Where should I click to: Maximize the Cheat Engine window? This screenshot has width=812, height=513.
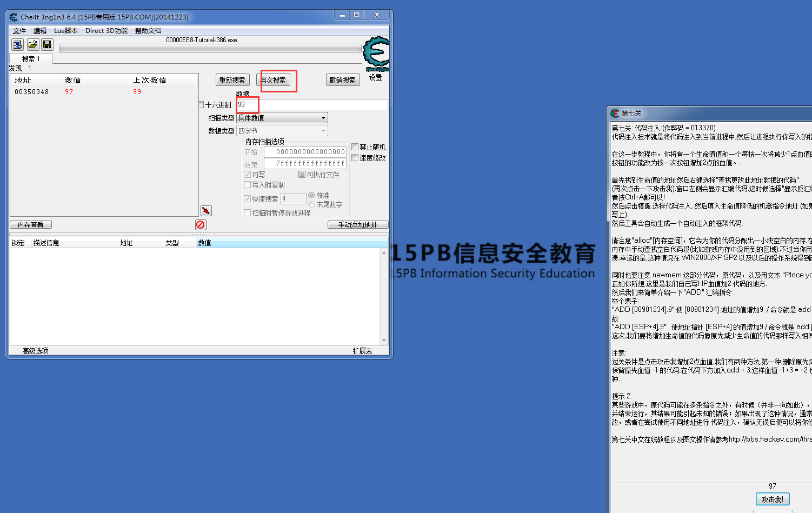pyautogui.click(x=357, y=15)
